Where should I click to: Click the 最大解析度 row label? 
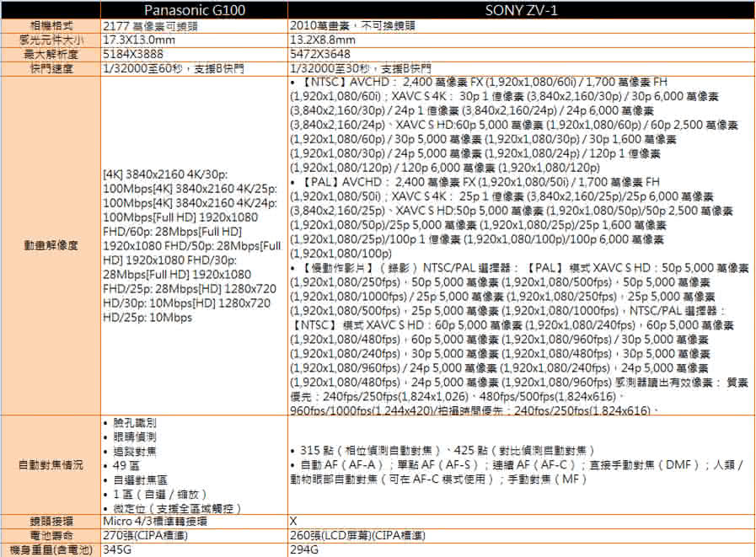click(51, 53)
